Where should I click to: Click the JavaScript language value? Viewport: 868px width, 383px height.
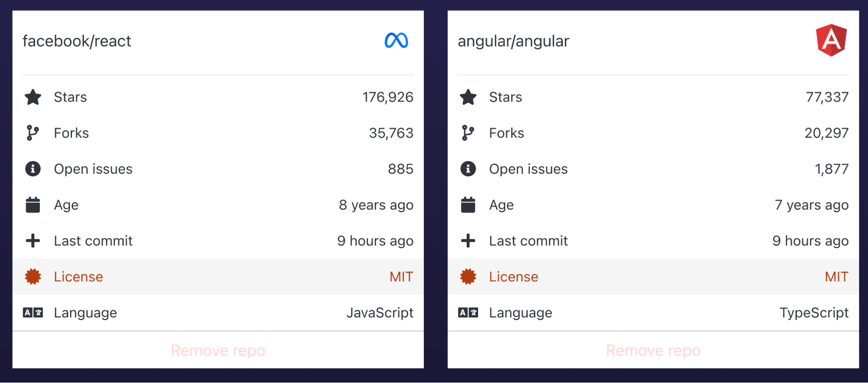[x=380, y=313]
